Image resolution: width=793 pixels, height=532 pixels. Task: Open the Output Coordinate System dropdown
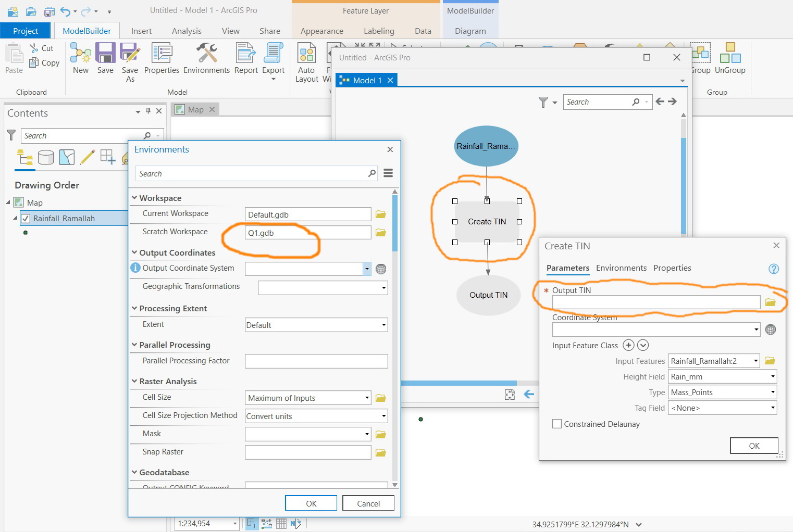tap(367, 269)
